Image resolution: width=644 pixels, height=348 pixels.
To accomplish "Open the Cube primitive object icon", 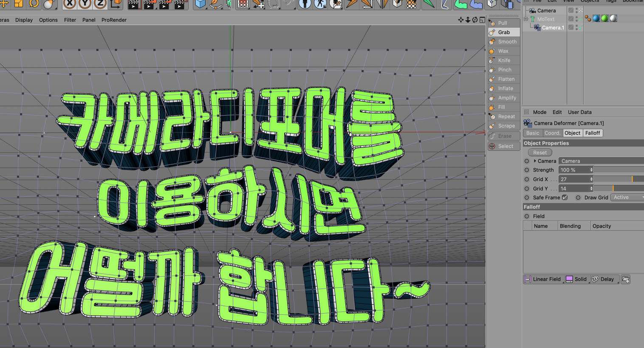I will (x=200, y=4).
